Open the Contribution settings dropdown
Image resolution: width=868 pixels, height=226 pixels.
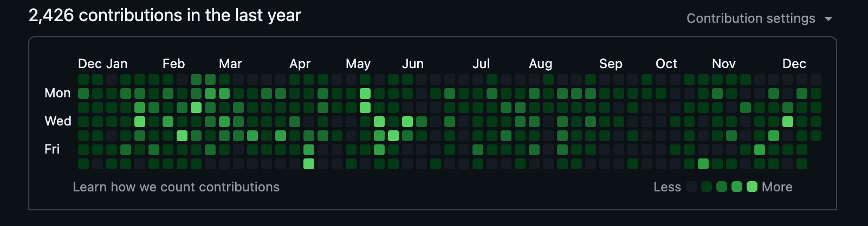[759, 18]
